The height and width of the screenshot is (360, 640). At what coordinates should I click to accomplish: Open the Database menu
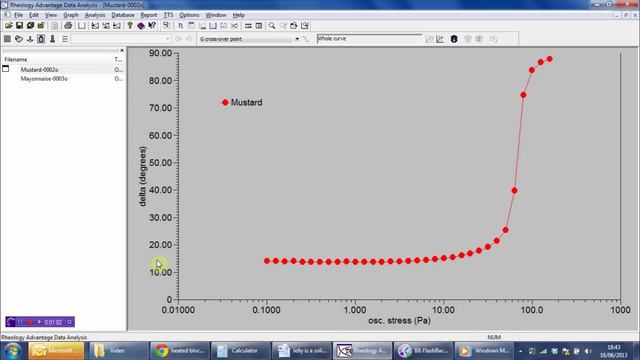point(122,15)
